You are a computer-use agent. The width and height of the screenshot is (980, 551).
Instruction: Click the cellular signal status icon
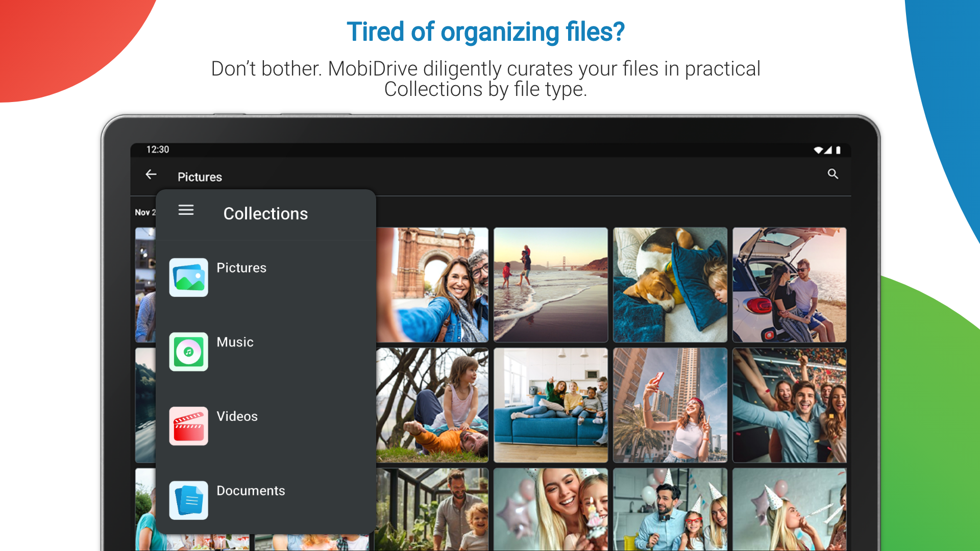click(828, 150)
